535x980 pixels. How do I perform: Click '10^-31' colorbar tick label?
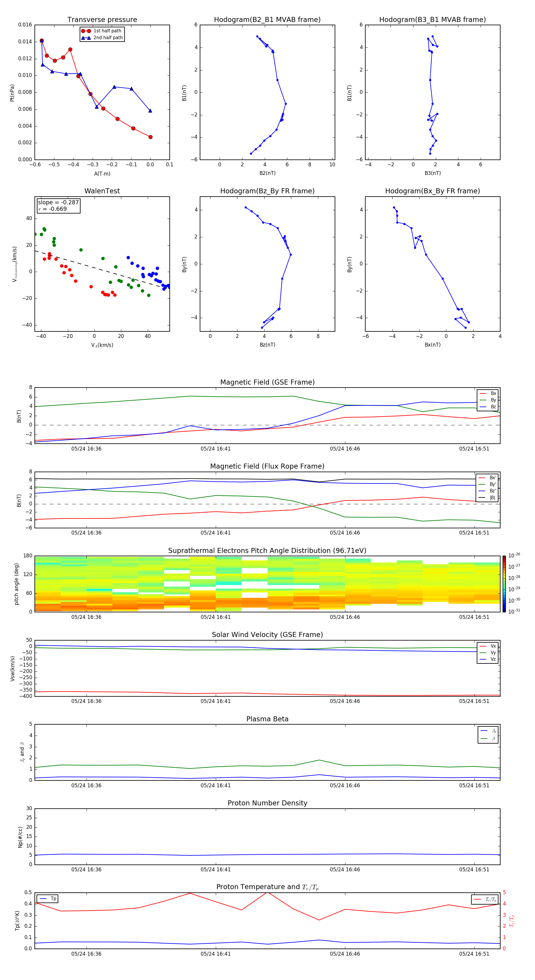514,611
